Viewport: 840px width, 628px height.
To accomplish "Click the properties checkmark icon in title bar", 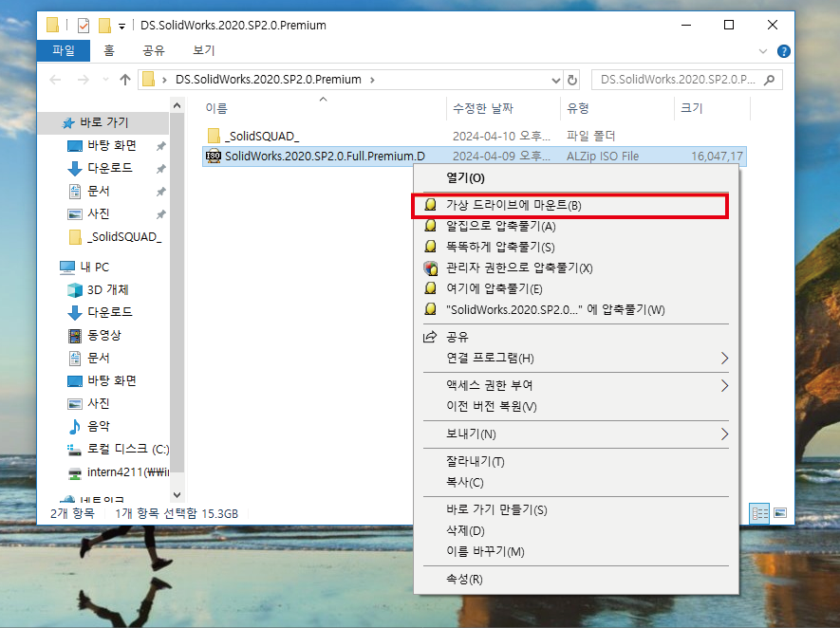I will point(83,26).
